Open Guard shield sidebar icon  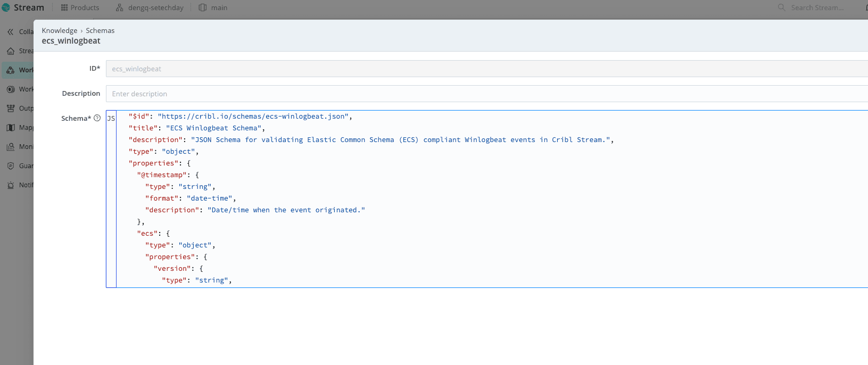click(11, 166)
